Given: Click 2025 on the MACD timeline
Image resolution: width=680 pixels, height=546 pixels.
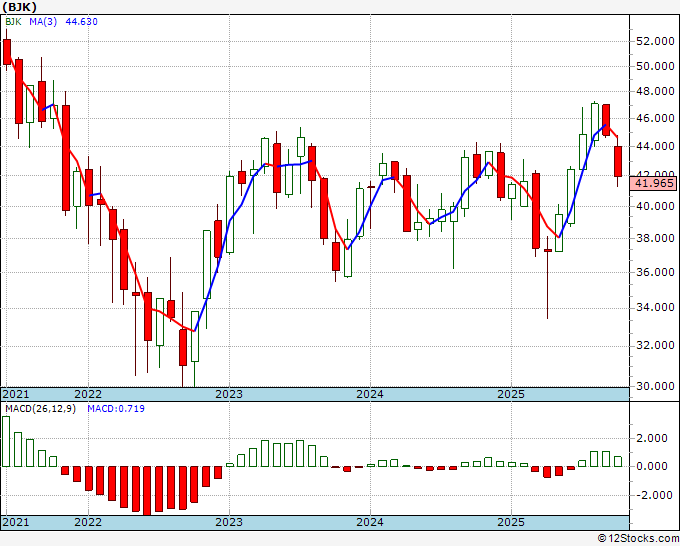Looking at the screenshot, I should coord(511,522).
